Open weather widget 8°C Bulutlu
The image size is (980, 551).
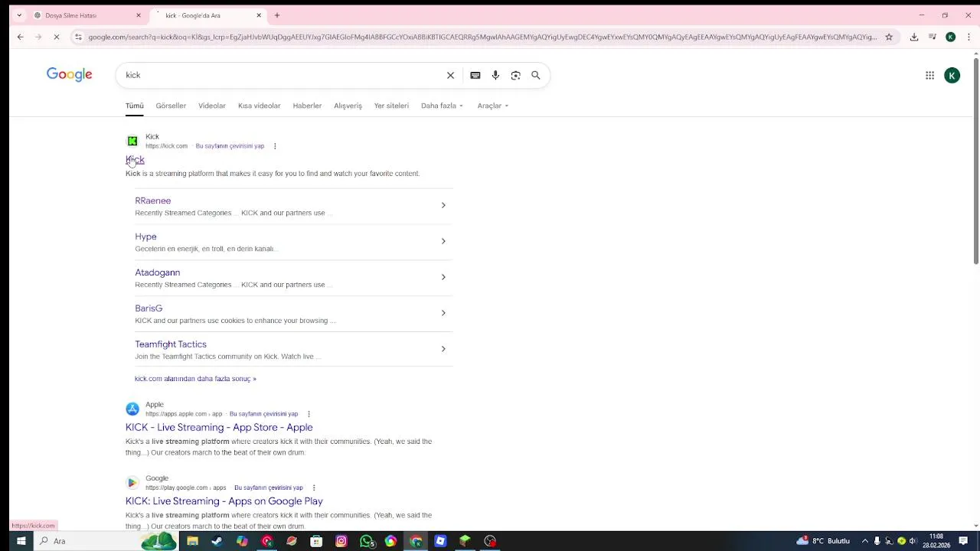click(x=823, y=541)
